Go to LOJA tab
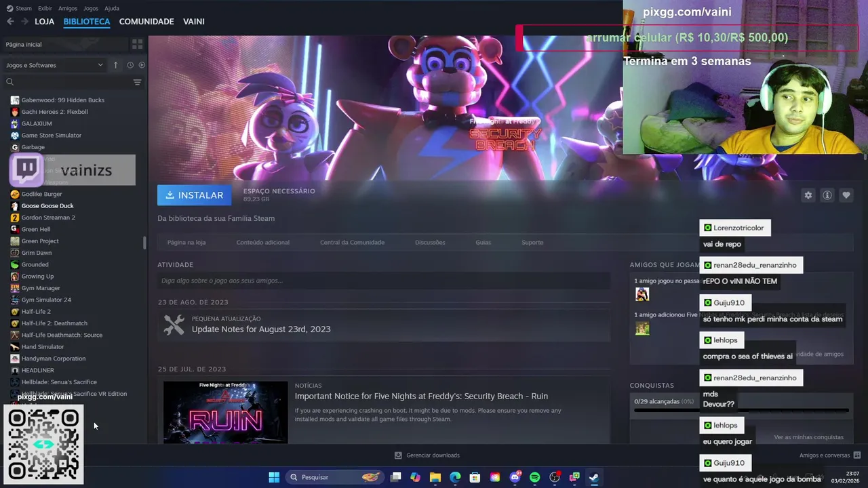 tap(44, 22)
